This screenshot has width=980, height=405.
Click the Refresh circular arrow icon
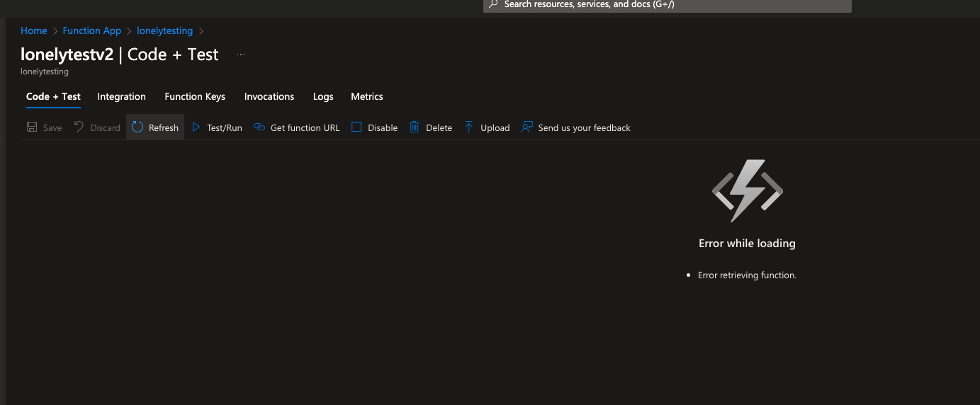(x=137, y=127)
